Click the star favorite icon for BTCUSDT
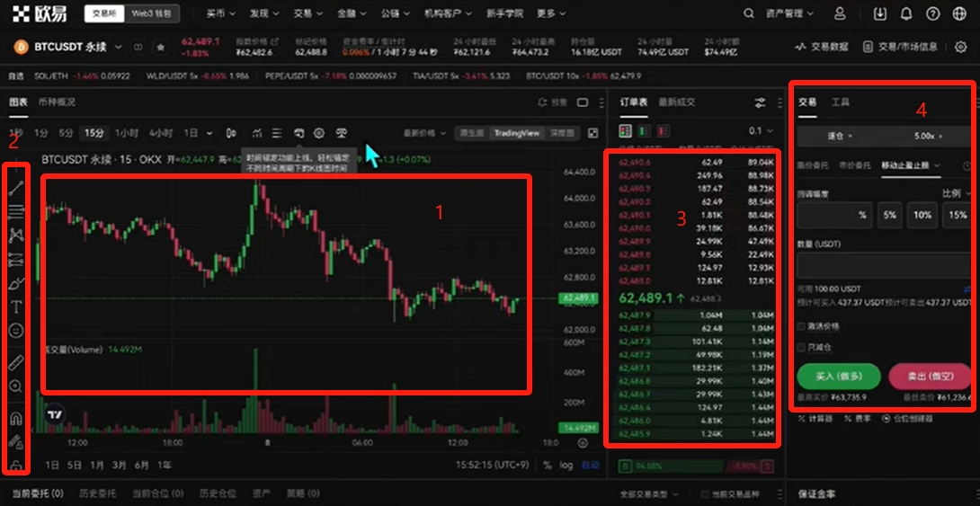Image resolution: width=980 pixels, height=506 pixels. point(161,47)
